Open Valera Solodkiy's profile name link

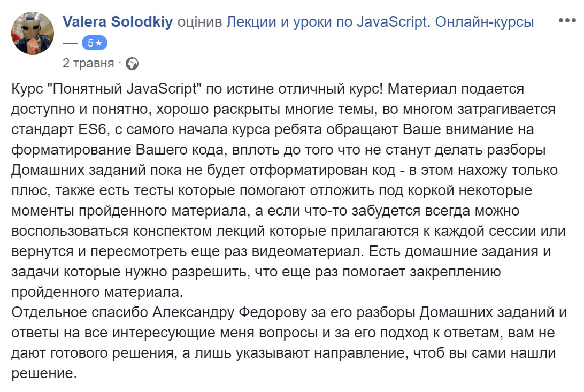118,21
